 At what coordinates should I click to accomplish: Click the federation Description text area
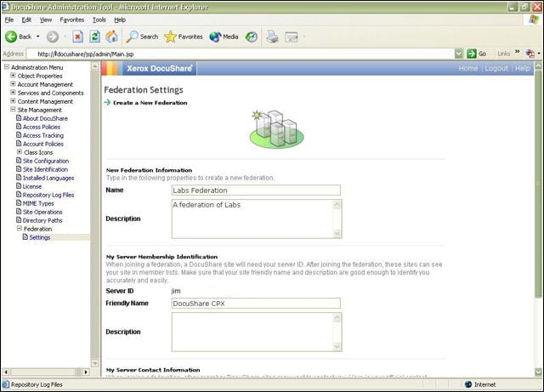257,219
